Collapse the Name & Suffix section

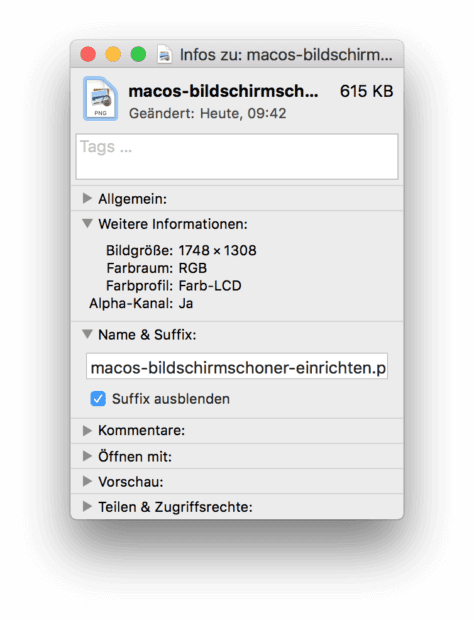[87, 334]
